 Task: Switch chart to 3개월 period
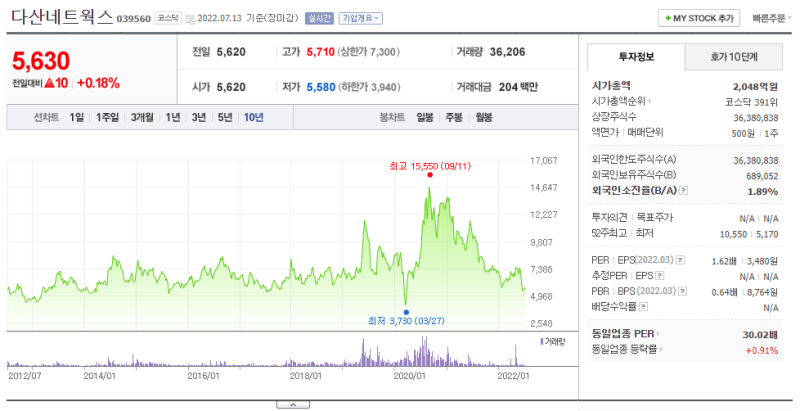[142, 117]
